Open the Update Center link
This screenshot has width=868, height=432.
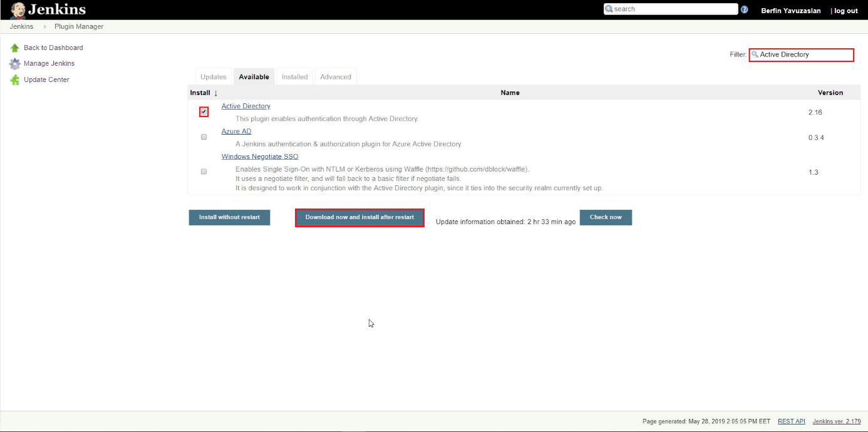click(46, 80)
